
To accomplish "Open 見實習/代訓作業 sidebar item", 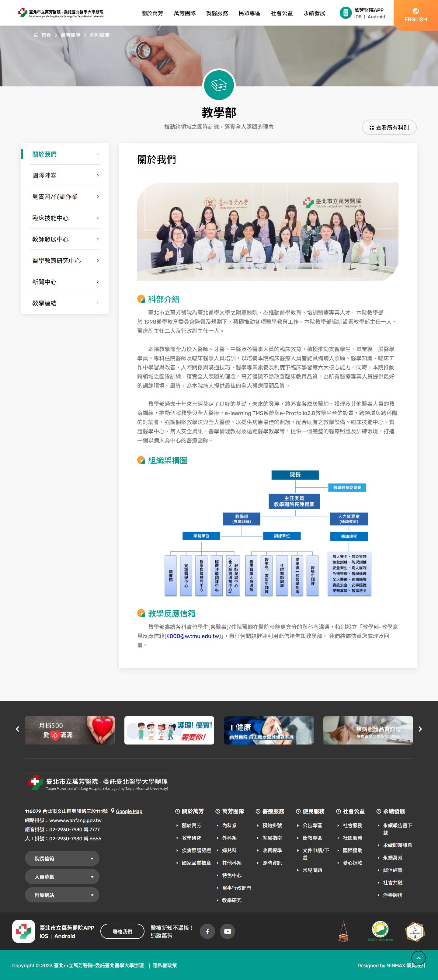I will pos(65,197).
